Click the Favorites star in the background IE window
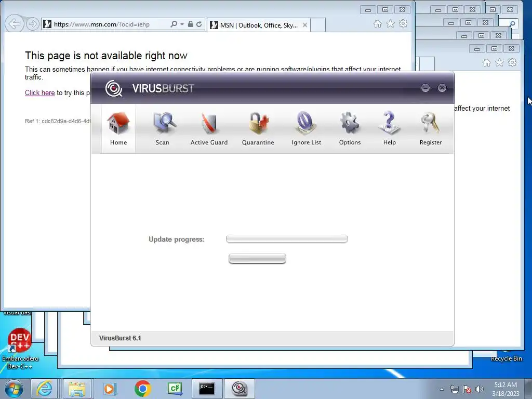Screen dimensions: 532x399 [x=499, y=63]
